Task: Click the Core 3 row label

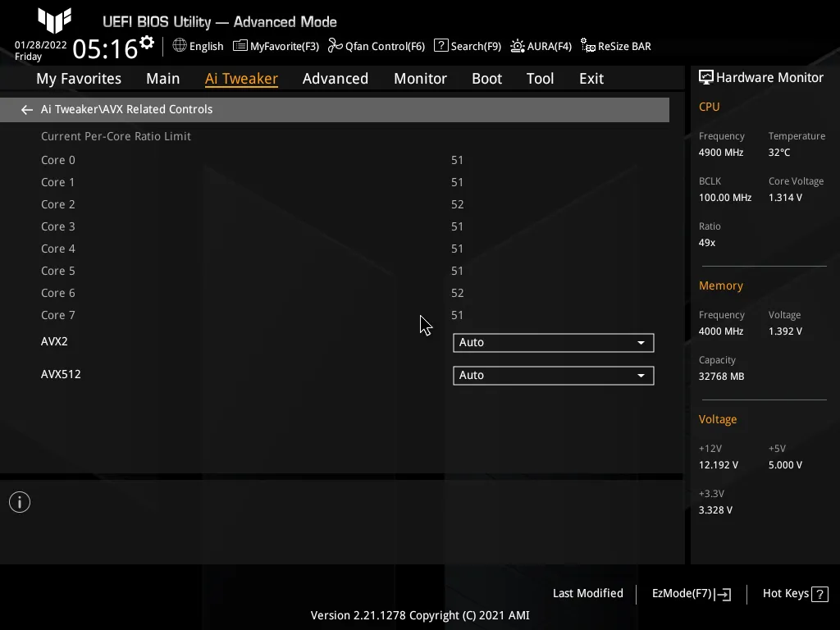Action: (58, 226)
